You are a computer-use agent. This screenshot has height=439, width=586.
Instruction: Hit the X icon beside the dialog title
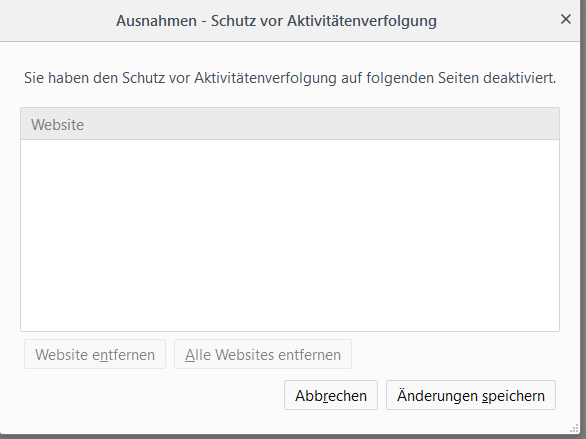565,19
